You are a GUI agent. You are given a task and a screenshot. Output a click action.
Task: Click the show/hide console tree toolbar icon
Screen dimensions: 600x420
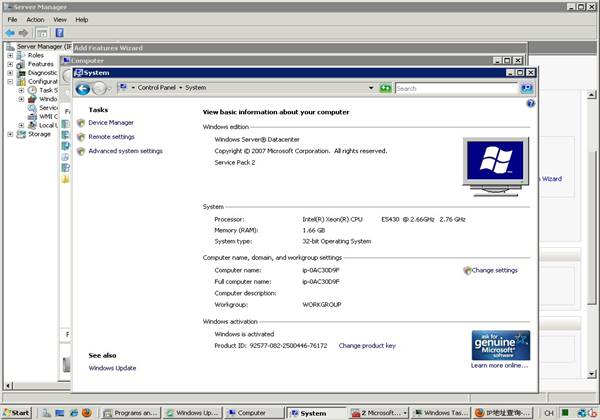point(43,32)
